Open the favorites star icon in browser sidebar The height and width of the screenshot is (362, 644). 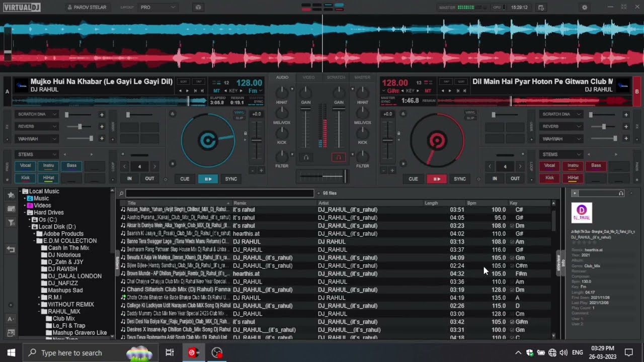coord(11,195)
